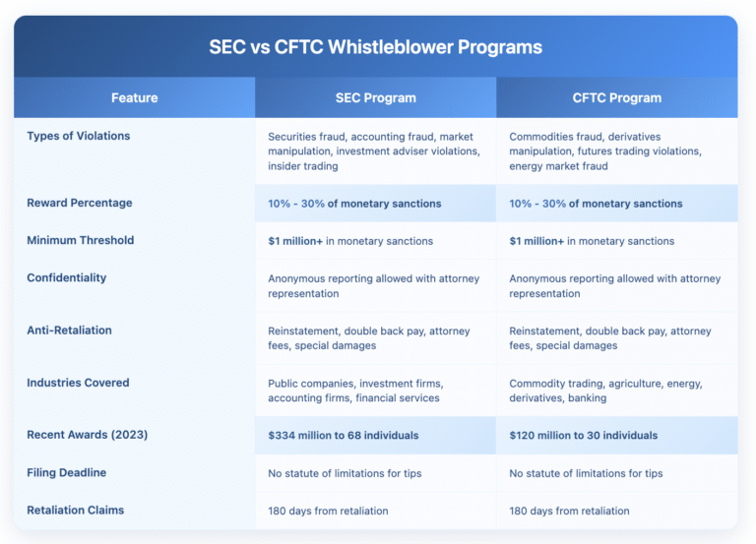Click the 'Reward Percentage' row label
Image resolution: width=756 pixels, height=544 pixels.
[80, 203]
